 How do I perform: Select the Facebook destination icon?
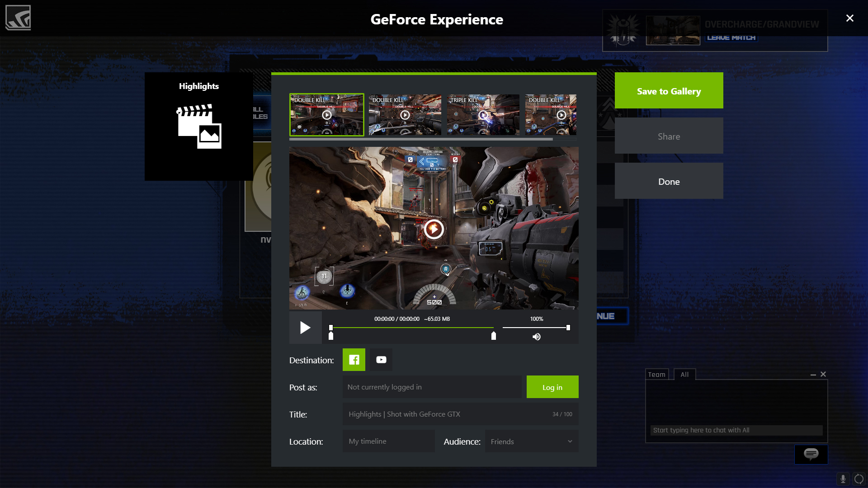click(354, 359)
